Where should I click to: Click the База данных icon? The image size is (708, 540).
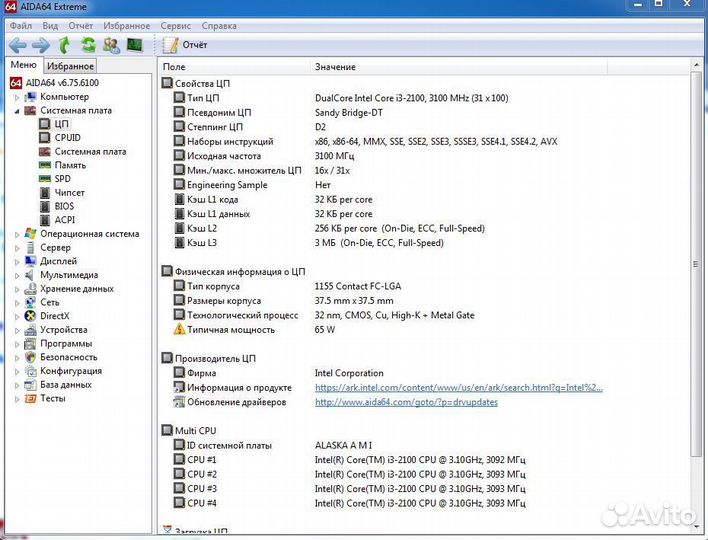click(30, 385)
